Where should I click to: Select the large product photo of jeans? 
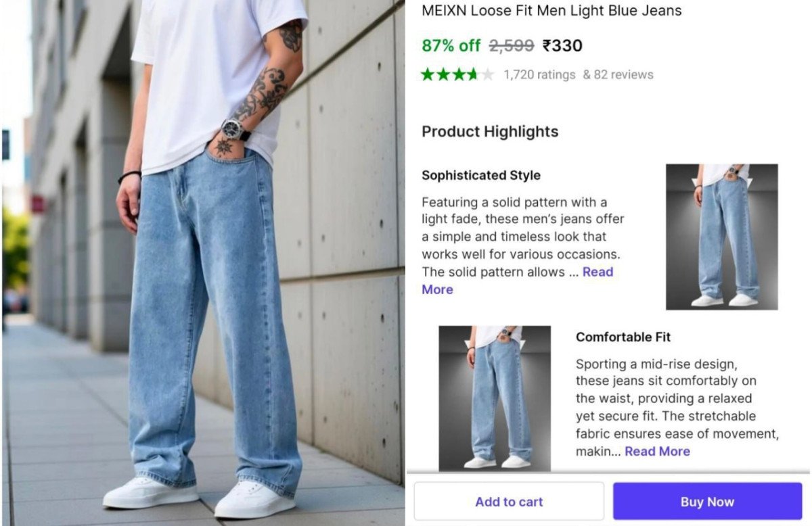[203, 263]
